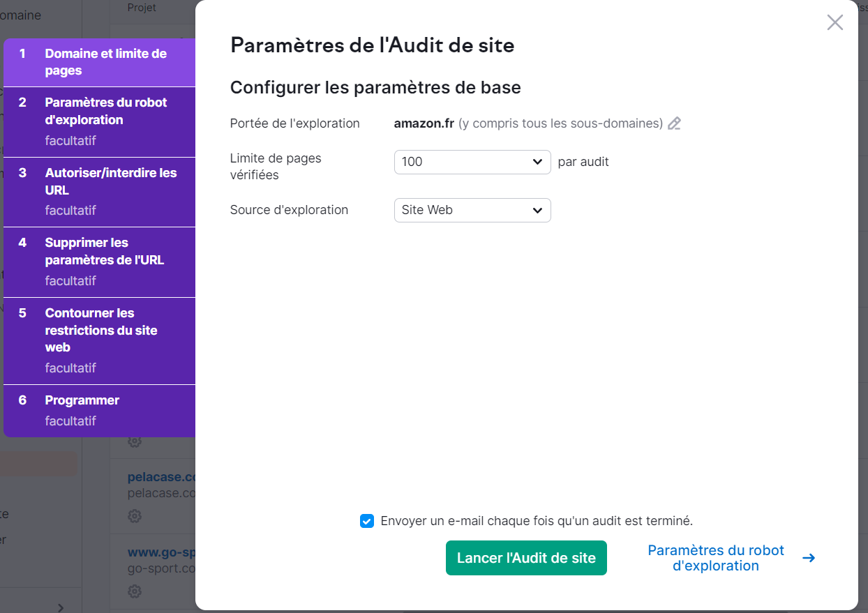Click the topmost project gear icon

[134, 441]
